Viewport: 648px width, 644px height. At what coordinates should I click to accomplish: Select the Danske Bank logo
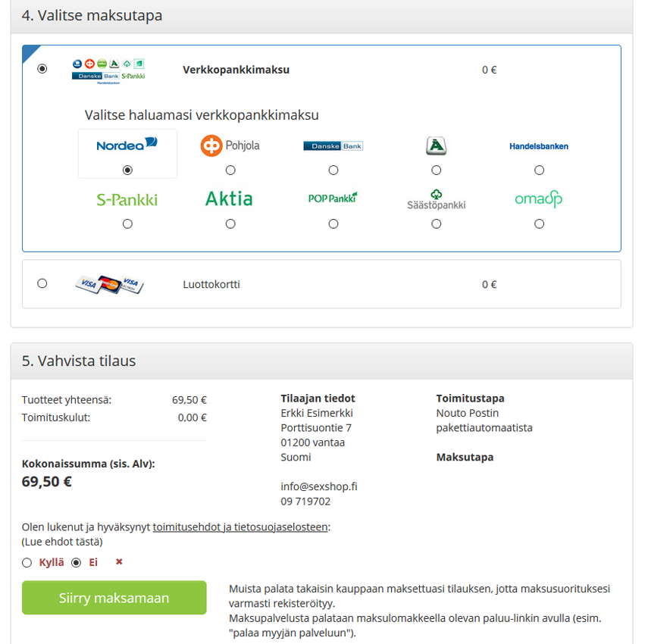(333, 145)
